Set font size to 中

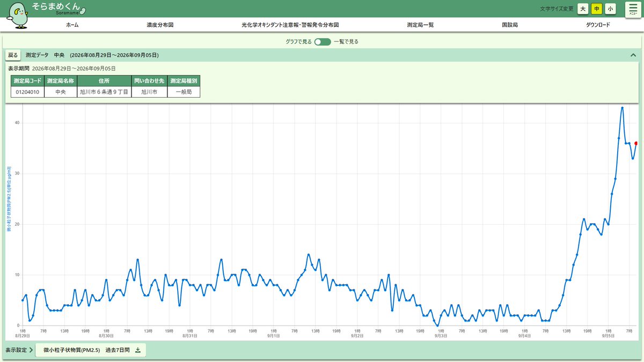597,9
